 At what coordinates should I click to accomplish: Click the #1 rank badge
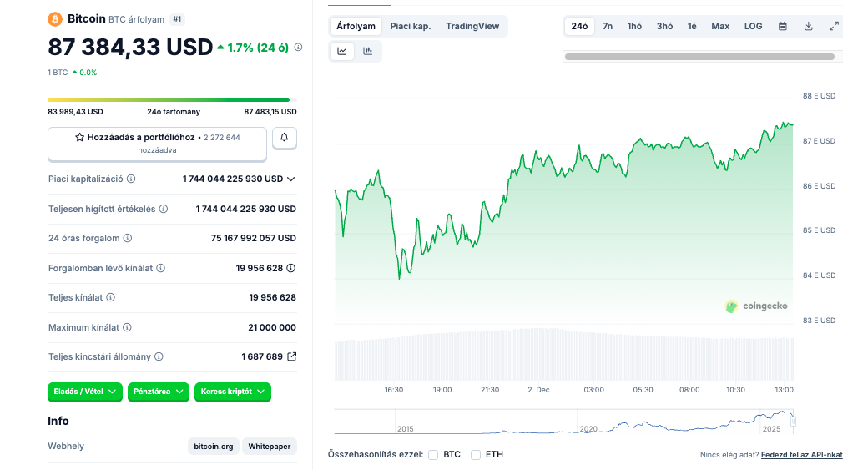click(177, 19)
